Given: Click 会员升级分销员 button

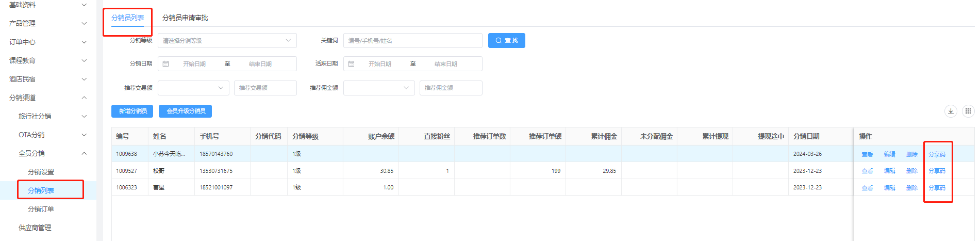Looking at the screenshot, I should pyautogui.click(x=186, y=111).
